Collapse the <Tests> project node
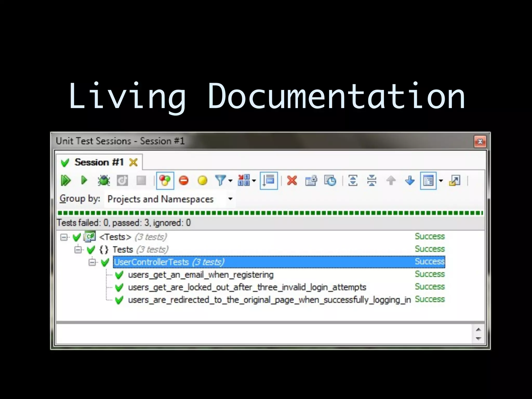This screenshot has height=399, width=532. point(64,237)
